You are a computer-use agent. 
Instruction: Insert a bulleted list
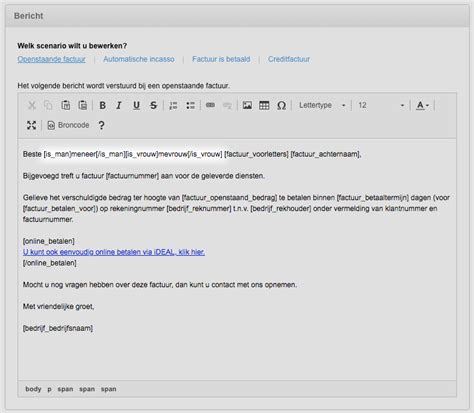pos(191,106)
